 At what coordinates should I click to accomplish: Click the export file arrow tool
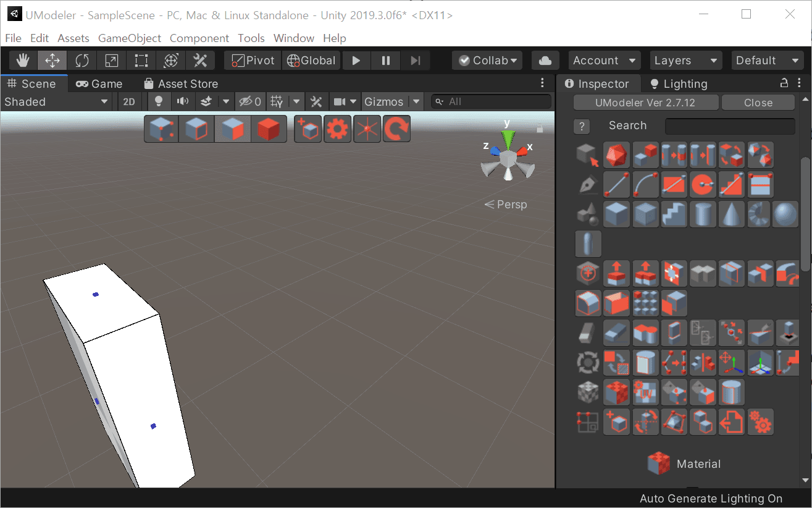point(732,422)
